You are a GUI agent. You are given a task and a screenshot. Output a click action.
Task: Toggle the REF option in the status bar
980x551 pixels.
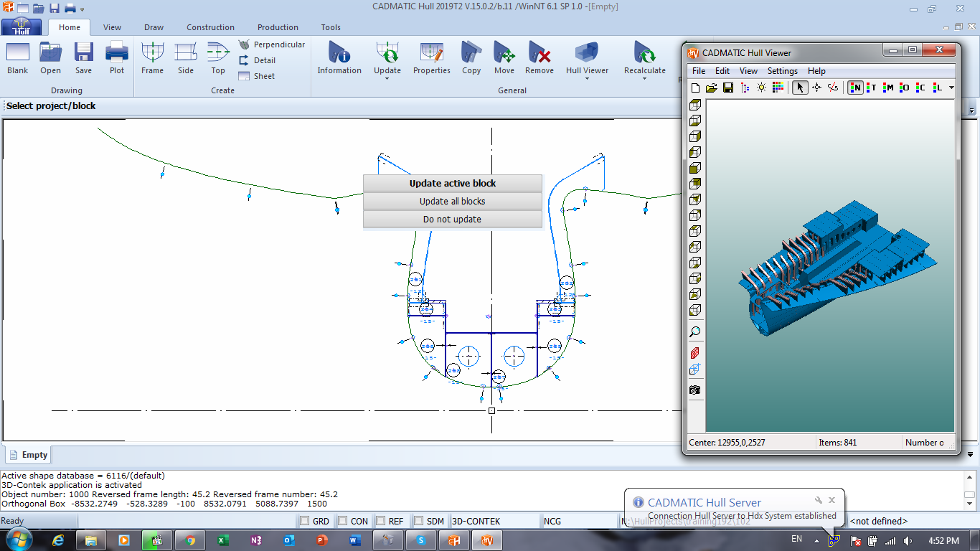(x=379, y=521)
